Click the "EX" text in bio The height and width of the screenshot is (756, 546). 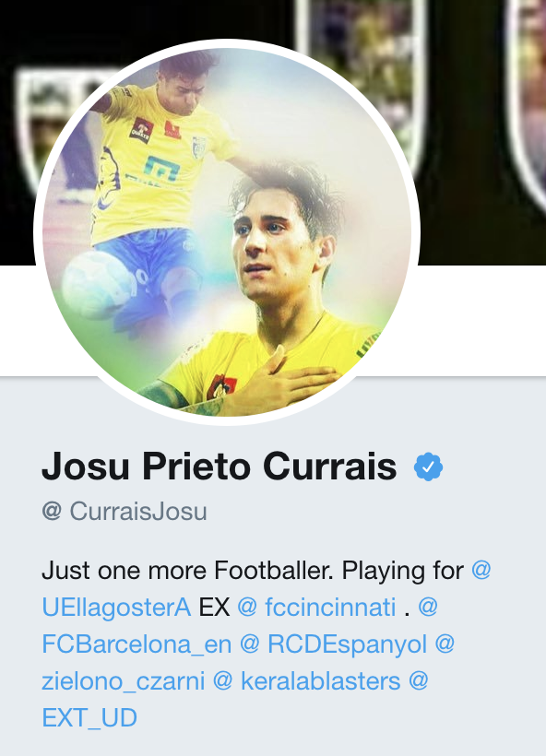pyautogui.click(x=214, y=607)
